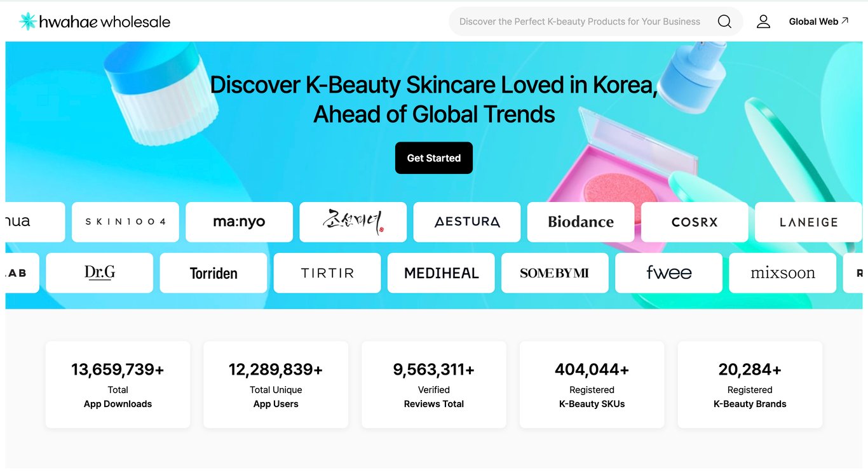Click the hwahae wholesale logo
The image size is (868, 475).
pos(95,22)
